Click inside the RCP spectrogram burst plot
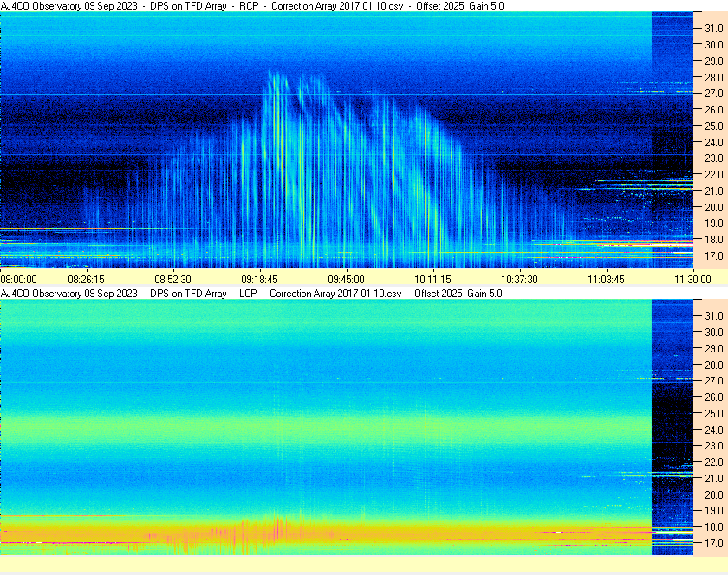 tap(347, 139)
